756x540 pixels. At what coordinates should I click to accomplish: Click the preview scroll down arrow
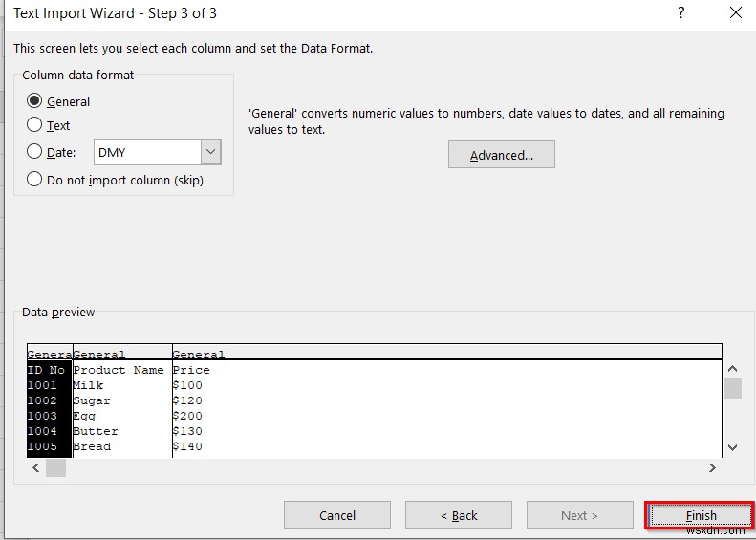pyautogui.click(x=732, y=447)
